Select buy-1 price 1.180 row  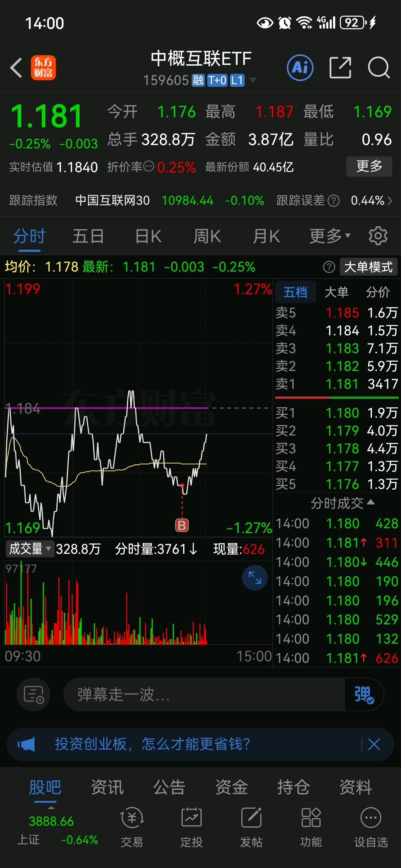click(x=337, y=413)
